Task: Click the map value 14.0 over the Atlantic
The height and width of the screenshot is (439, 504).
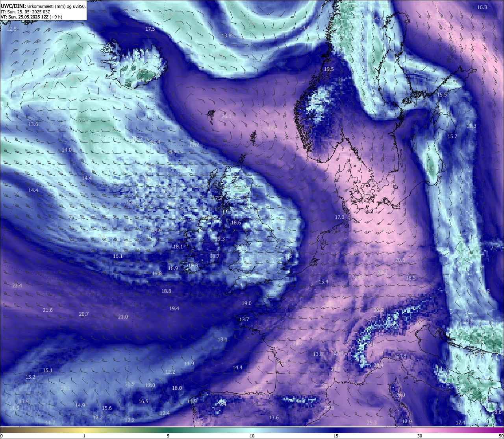Action: (67, 150)
